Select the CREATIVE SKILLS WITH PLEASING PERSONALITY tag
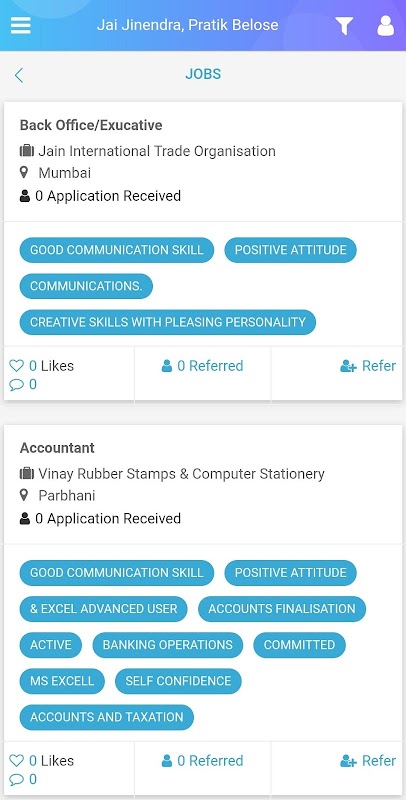The width and height of the screenshot is (406, 800). click(168, 322)
